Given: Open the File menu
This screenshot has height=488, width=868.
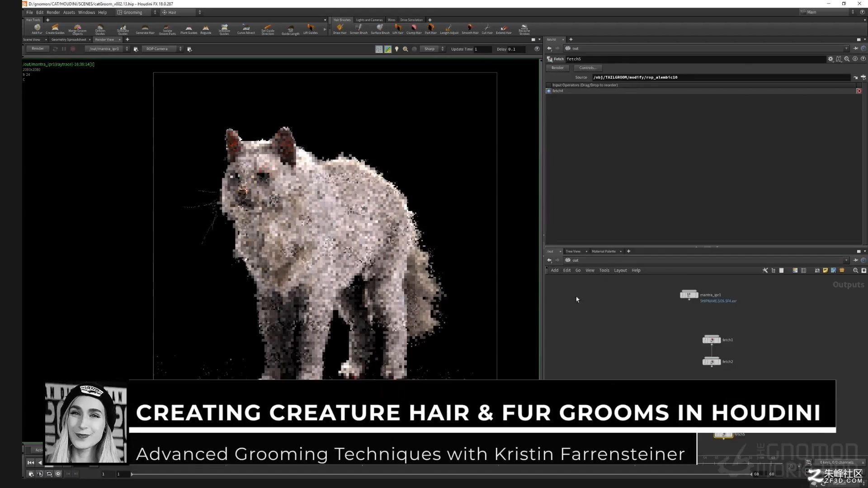Looking at the screenshot, I should tap(29, 12).
